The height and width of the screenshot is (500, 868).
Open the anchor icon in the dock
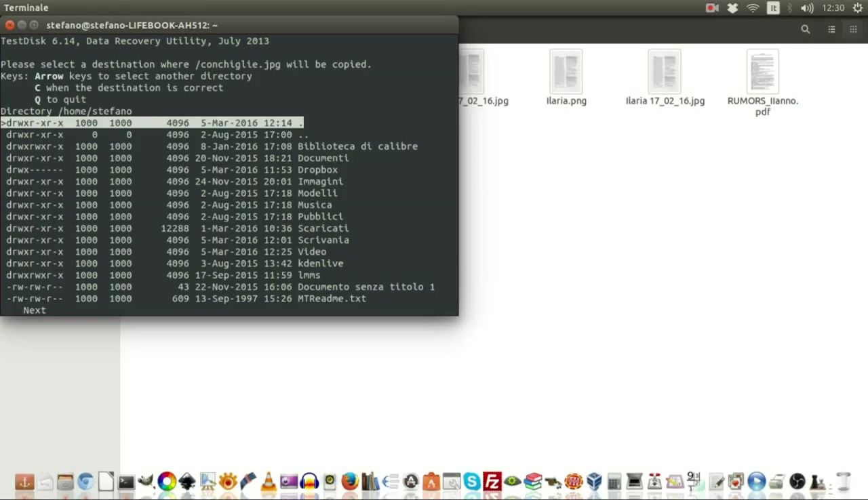click(x=24, y=482)
